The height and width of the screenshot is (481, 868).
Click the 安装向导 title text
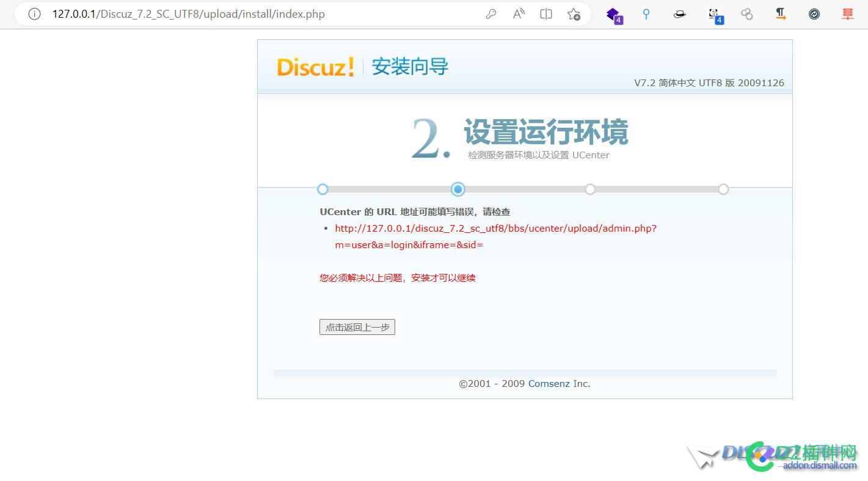point(410,67)
